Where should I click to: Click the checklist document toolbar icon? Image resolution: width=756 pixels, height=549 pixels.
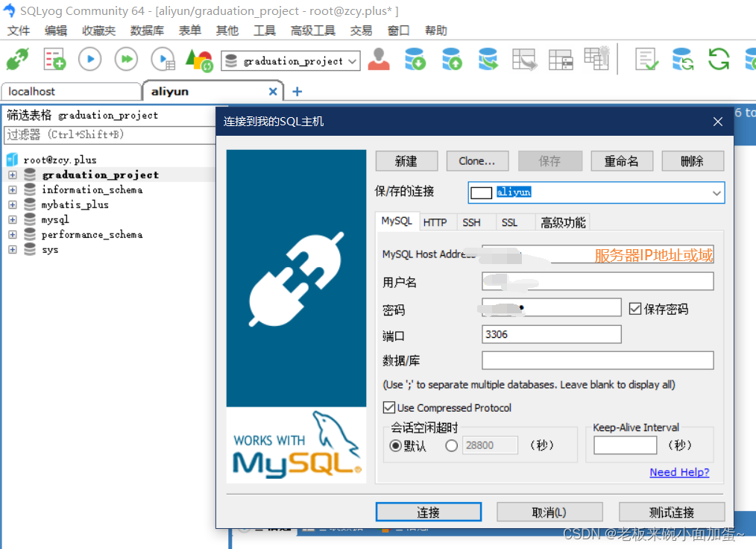click(x=646, y=60)
